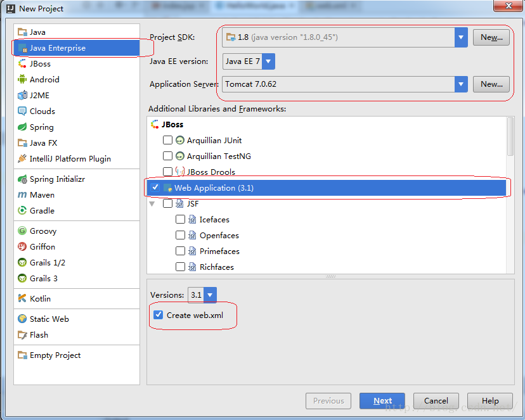The height and width of the screenshot is (420, 525).
Task: Uncheck the Web Application (3.1) checkbox
Action: [x=155, y=188]
